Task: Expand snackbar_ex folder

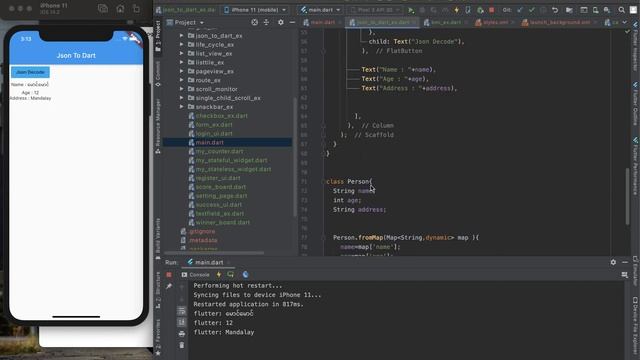Action: [182, 107]
